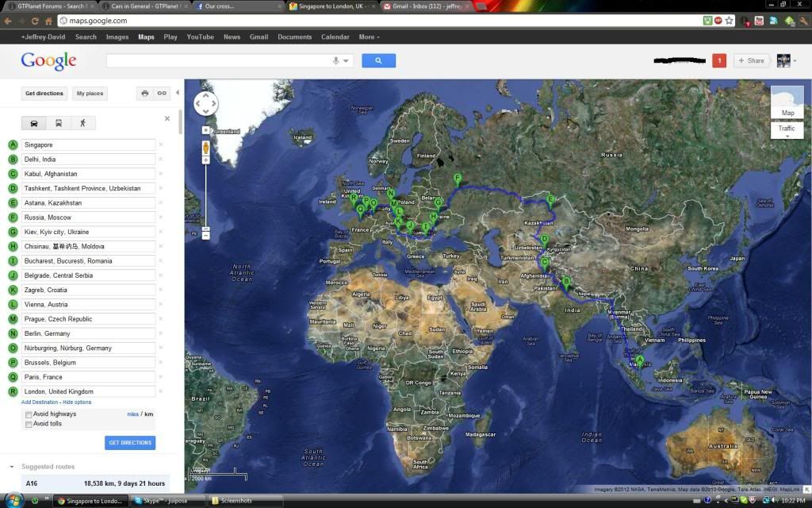This screenshot has width=812, height=508.
Task: Open Images in the Google bar
Action: (x=117, y=37)
